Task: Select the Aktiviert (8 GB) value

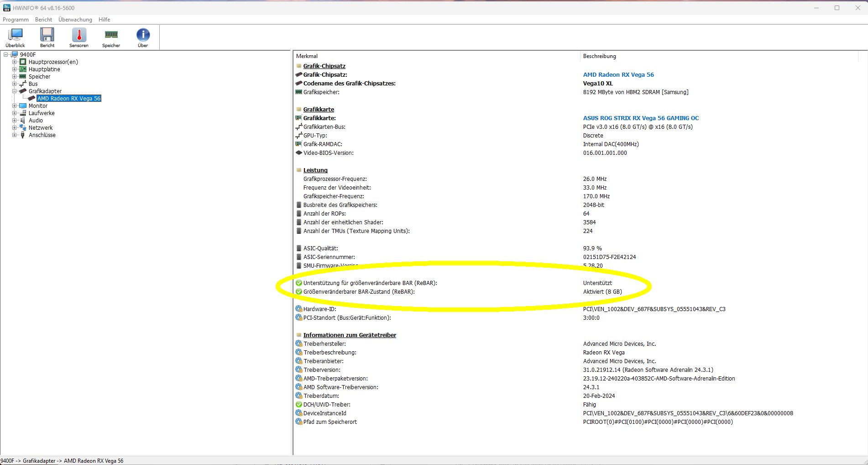Action: 602,292
